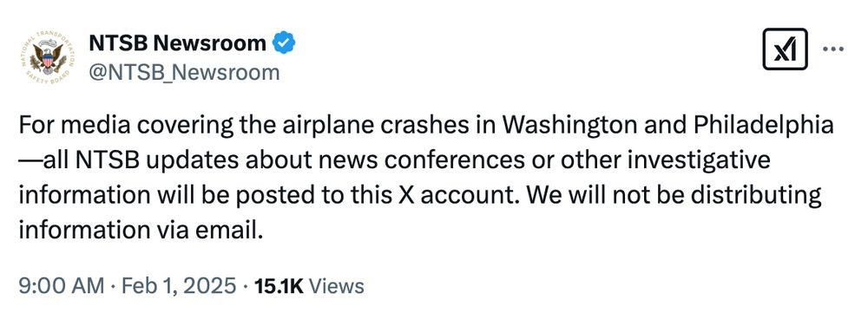868x319 pixels.
Task: Visit the @NTSB_Newsroom handle link
Action: pos(184,72)
